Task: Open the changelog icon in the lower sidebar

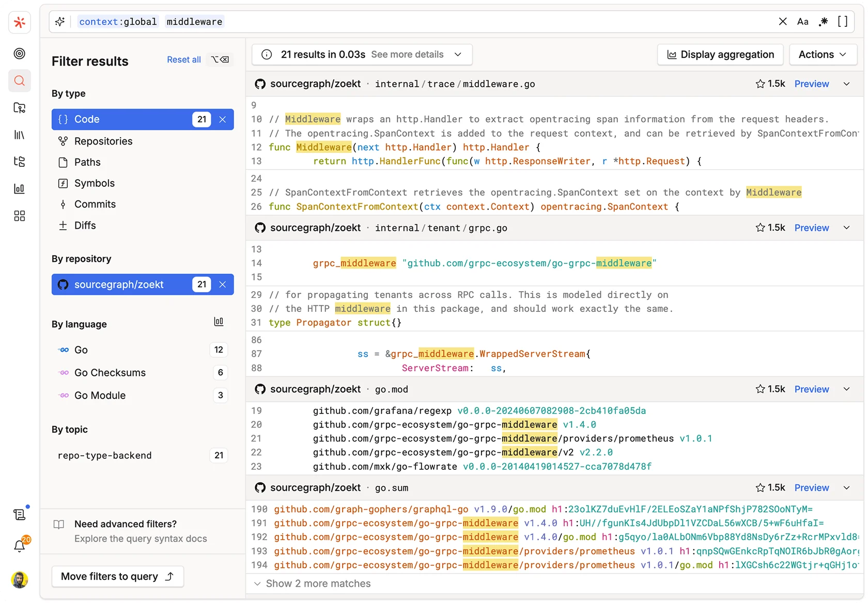Action: tap(19, 514)
